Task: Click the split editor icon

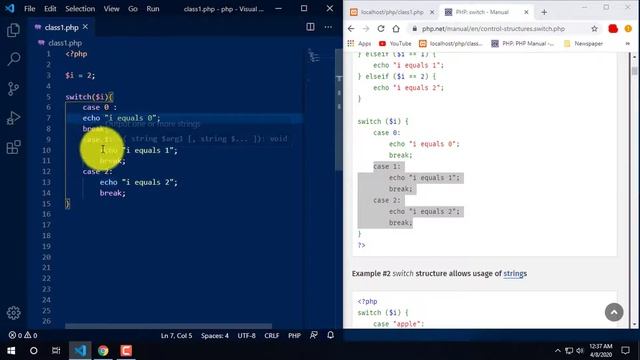Action: point(310,27)
